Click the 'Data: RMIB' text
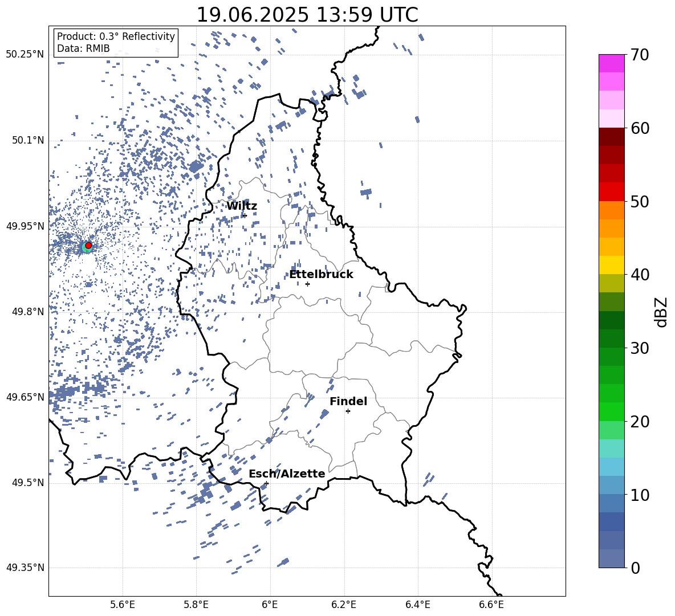Viewport: 675px width, 616px height. [83, 48]
